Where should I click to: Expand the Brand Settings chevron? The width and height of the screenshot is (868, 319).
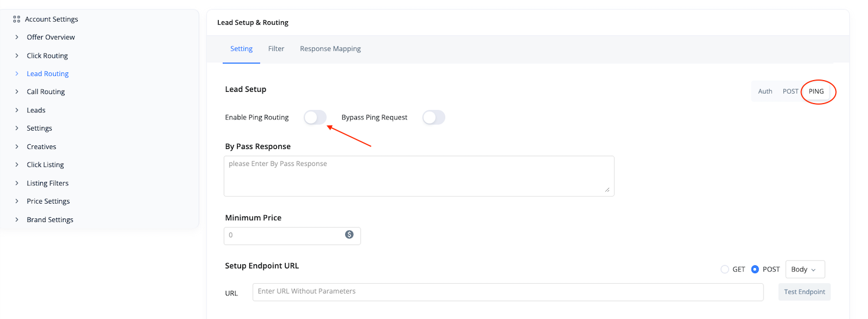[17, 220]
